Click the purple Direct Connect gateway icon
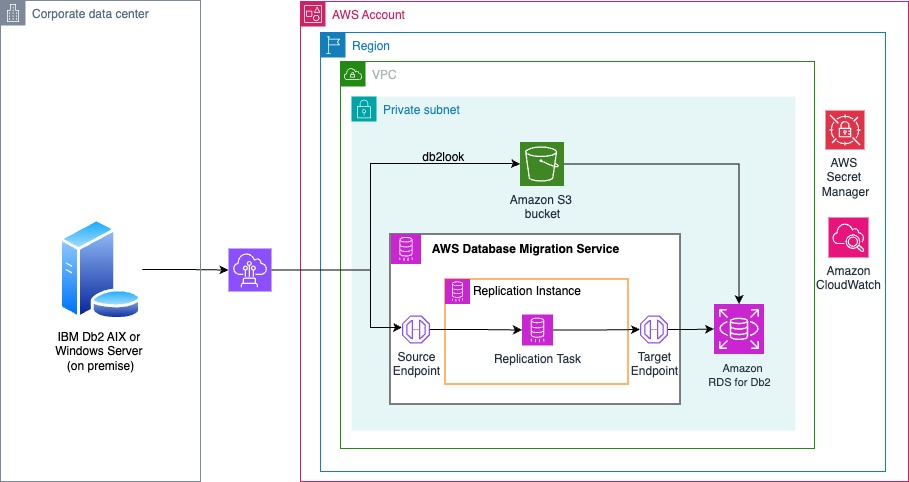The image size is (909, 482). (x=249, y=270)
